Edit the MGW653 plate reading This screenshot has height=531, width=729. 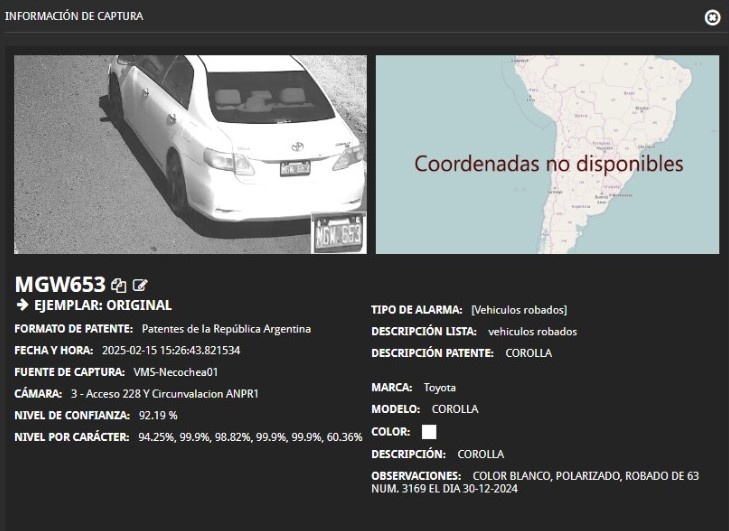click(x=140, y=285)
